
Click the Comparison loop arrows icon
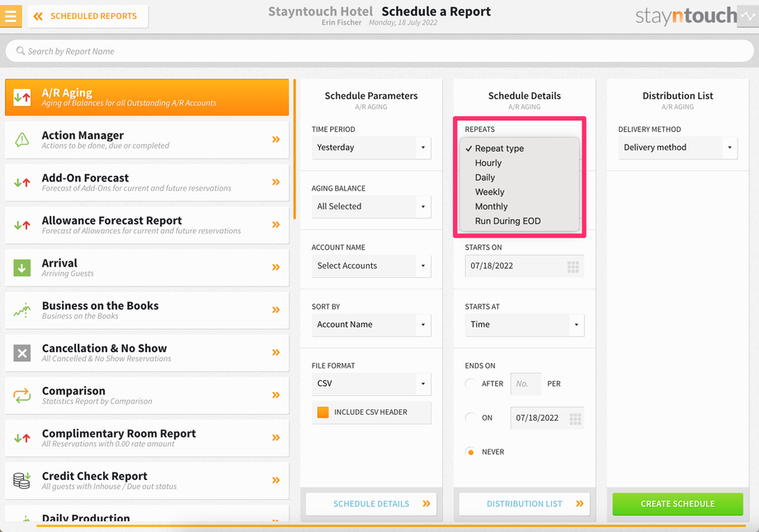pos(21,395)
